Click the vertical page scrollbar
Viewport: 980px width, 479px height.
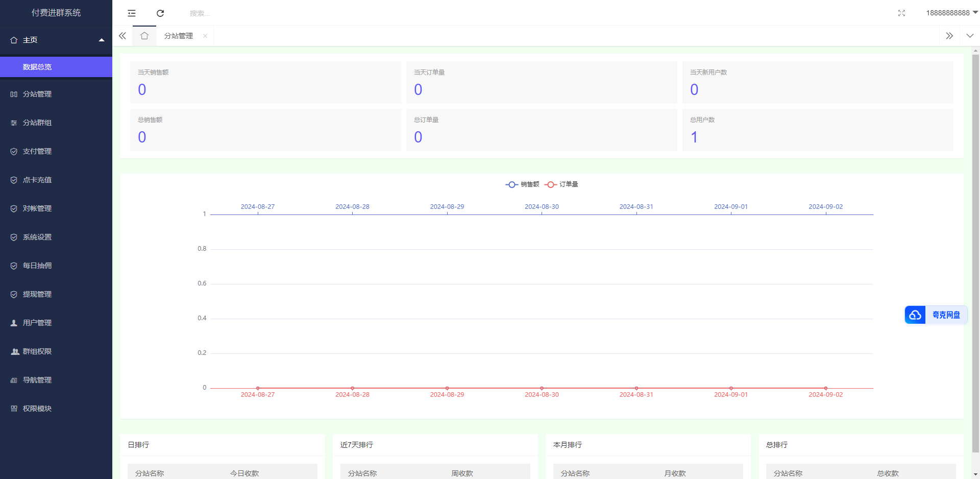[975, 253]
